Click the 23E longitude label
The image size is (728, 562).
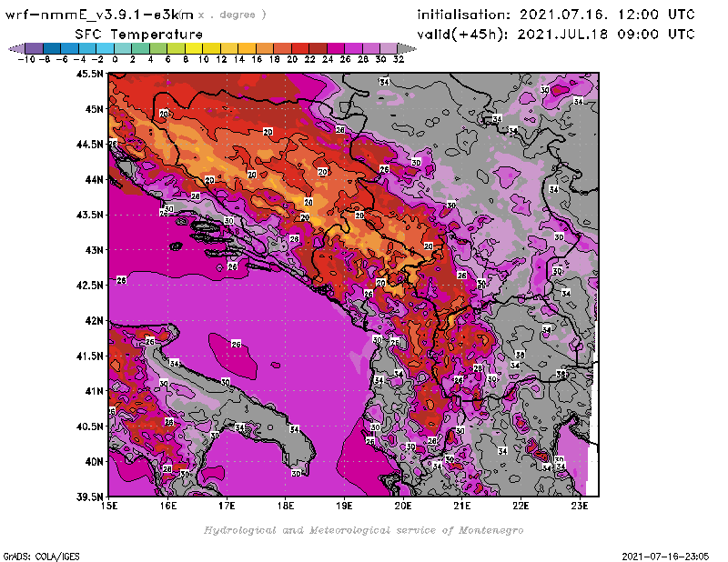pos(580,506)
